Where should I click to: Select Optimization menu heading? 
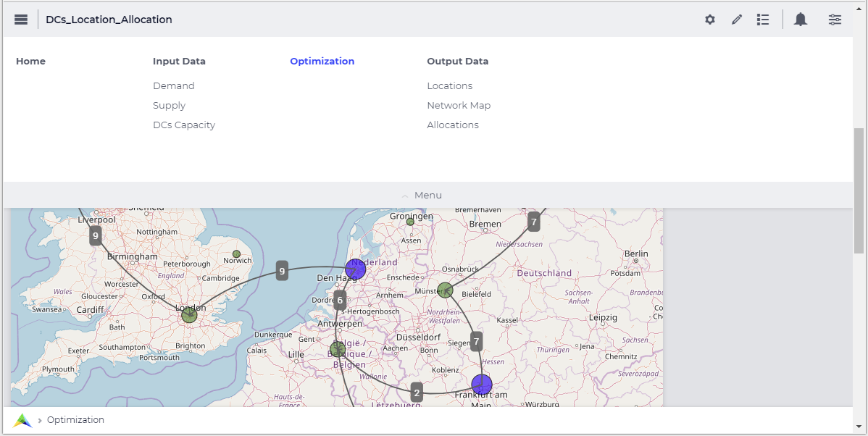322,62
